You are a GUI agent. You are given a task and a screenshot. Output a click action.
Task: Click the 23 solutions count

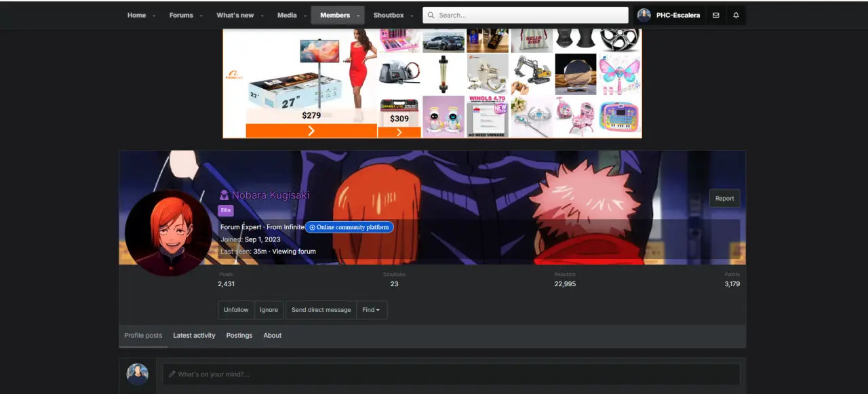(x=394, y=284)
